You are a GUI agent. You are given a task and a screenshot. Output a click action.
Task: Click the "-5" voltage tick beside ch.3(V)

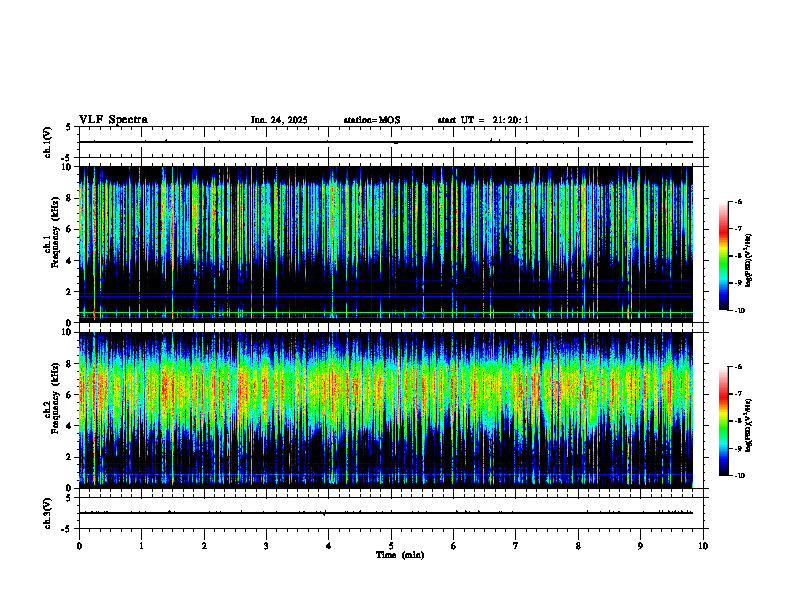(67, 529)
